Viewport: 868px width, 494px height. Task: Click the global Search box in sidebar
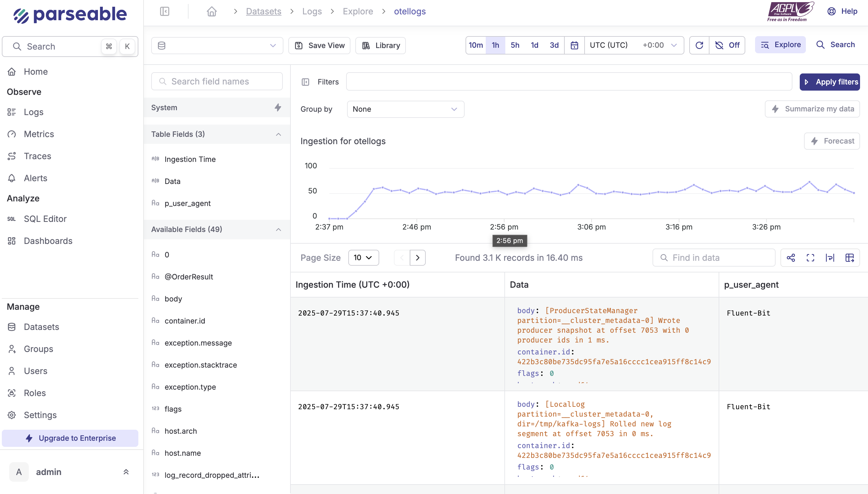point(70,47)
